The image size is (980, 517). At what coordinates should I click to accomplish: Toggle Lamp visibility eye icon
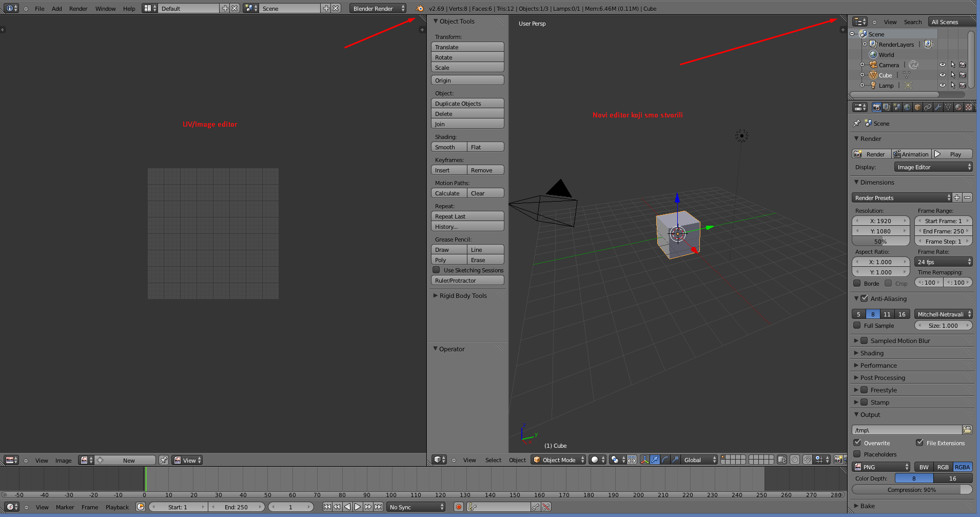pyautogui.click(x=943, y=85)
